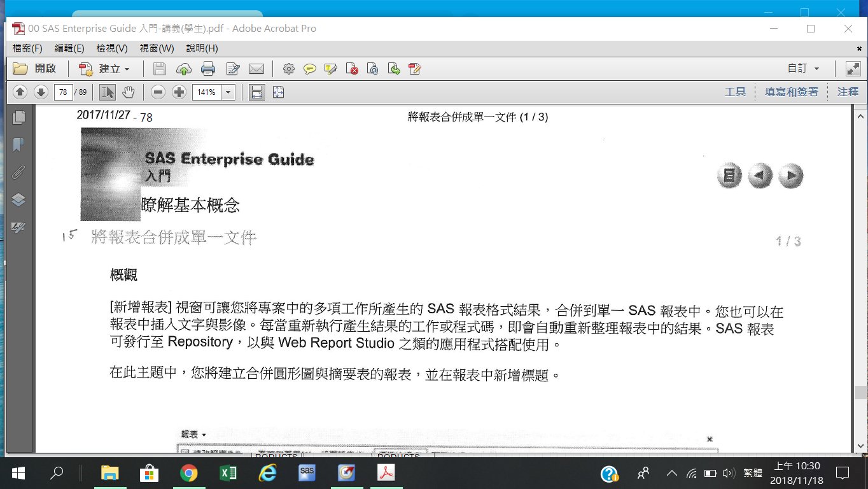Open the Edit (編輯) menu
The image size is (868, 489).
[x=69, y=48]
